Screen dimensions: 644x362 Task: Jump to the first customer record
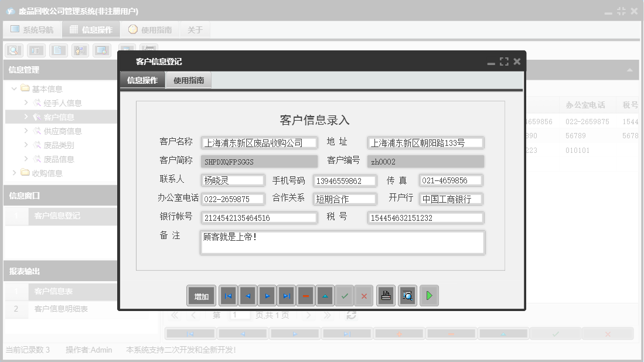pyautogui.click(x=228, y=295)
